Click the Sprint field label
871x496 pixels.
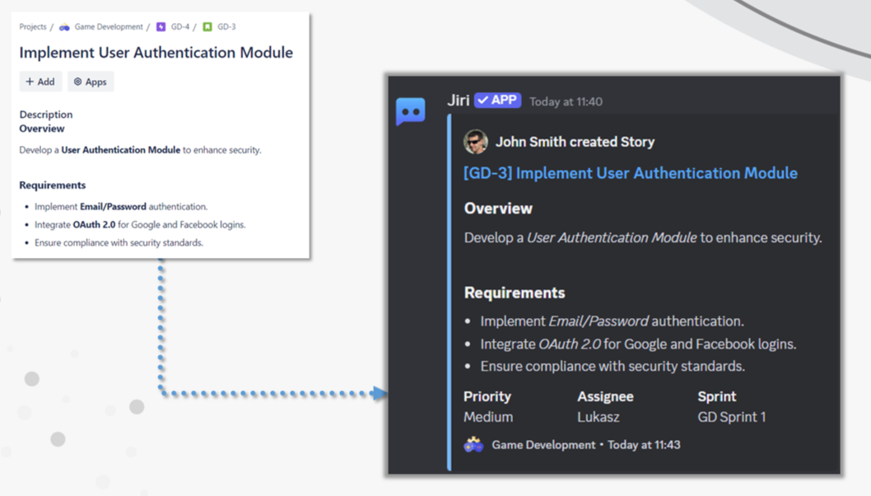point(717,397)
